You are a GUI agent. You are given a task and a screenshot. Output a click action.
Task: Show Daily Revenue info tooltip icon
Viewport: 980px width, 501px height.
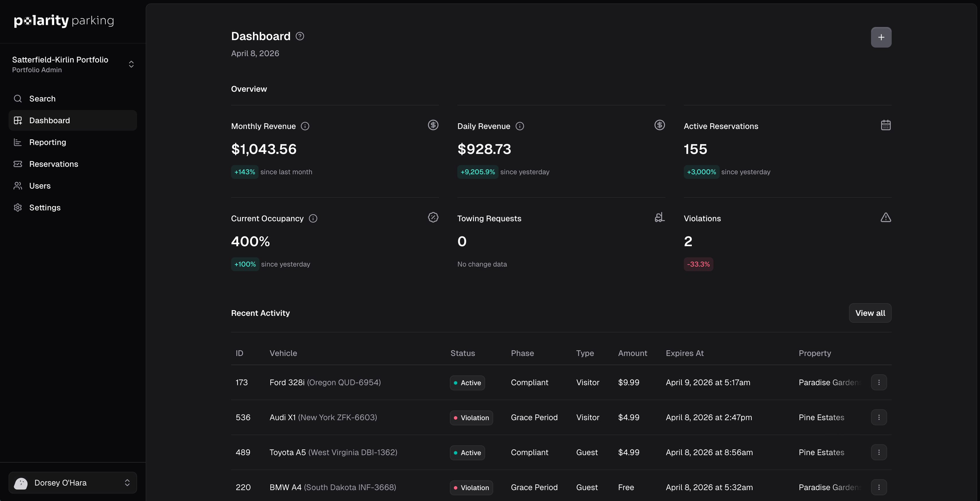click(x=520, y=126)
